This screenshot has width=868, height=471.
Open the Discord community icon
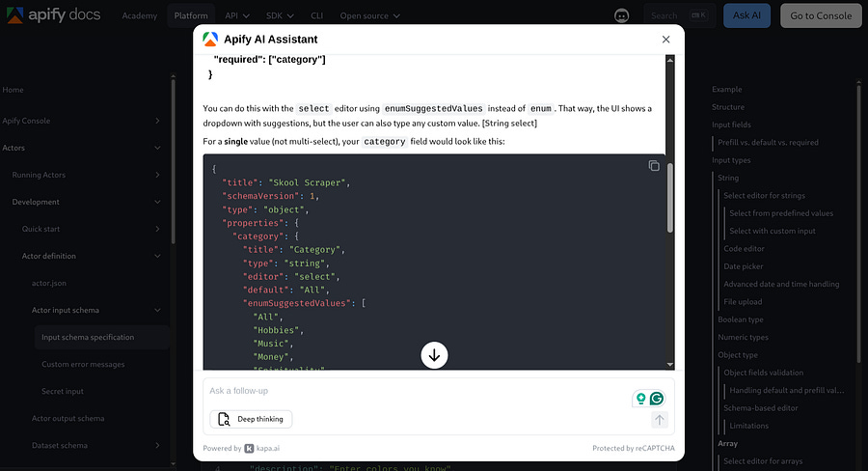coord(622,15)
